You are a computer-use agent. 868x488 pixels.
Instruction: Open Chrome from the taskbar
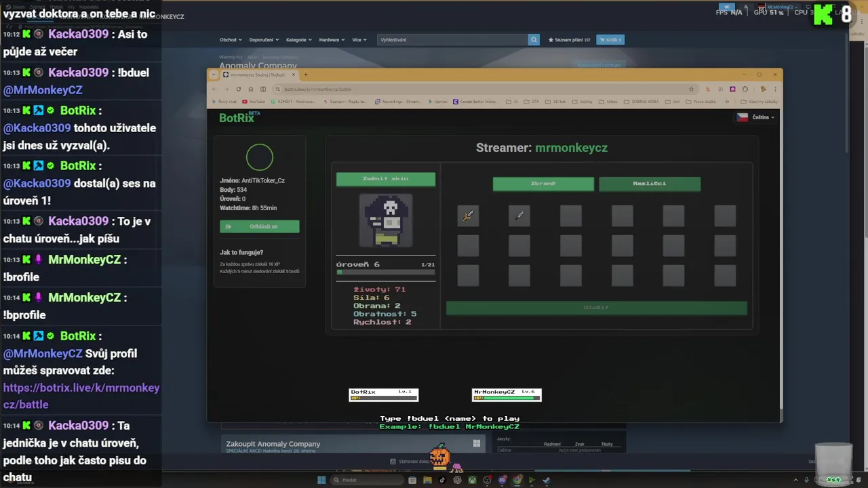coord(517,480)
